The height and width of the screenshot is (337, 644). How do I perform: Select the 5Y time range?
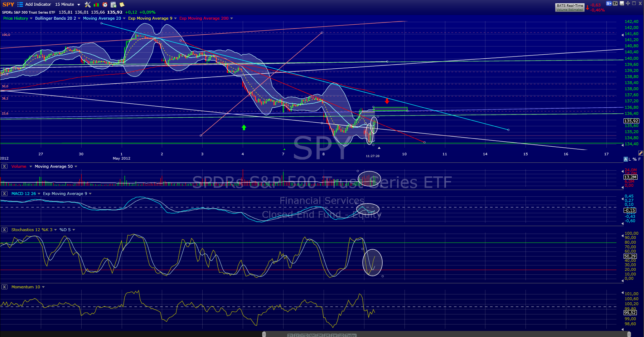click(290, 335)
